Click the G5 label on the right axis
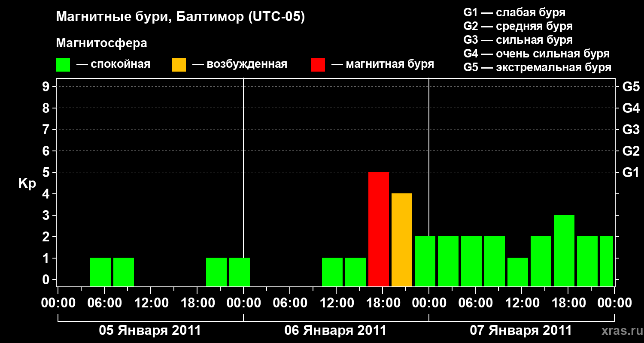 [x=631, y=87]
